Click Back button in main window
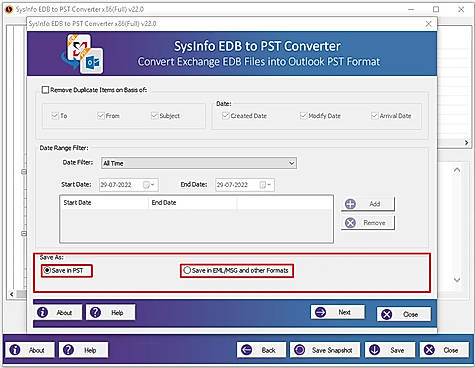 261,350
